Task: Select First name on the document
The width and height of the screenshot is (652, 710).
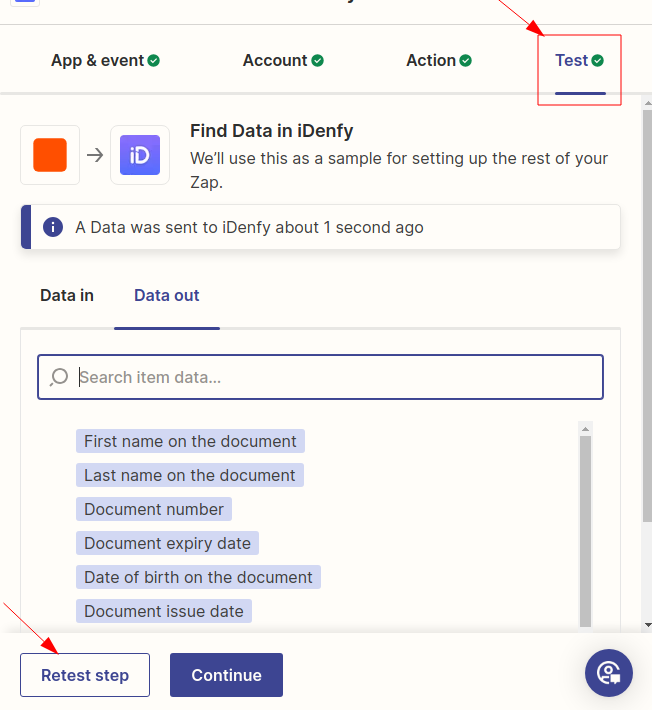Action: click(x=190, y=441)
